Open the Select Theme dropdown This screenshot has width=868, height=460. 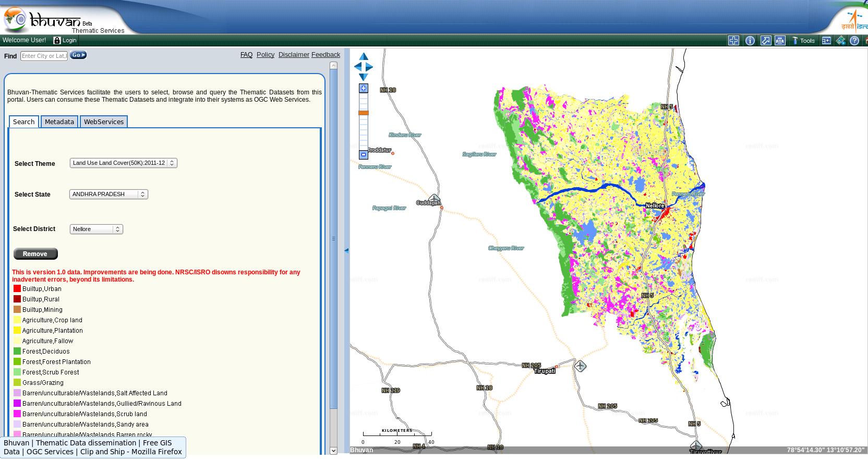coord(124,163)
